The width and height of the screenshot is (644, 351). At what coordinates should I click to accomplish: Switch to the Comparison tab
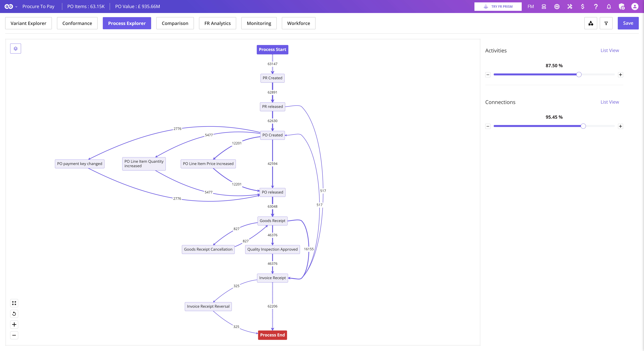[x=175, y=23]
